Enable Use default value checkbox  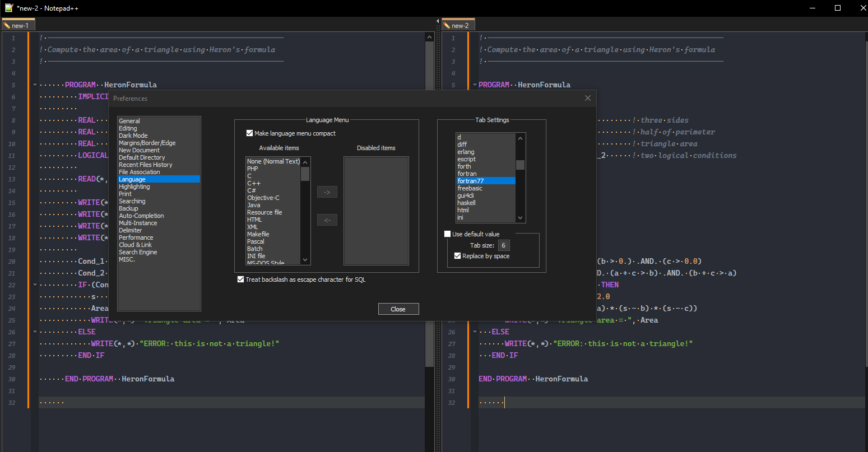[472, 234]
